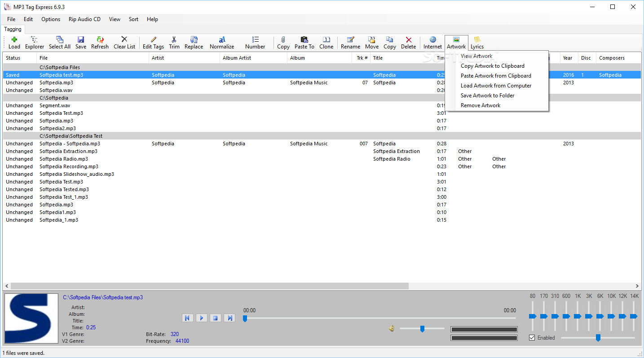The width and height of the screenshot is (644, 358).
Task: Open the Sort menu
Action: [x=133, y=19]
